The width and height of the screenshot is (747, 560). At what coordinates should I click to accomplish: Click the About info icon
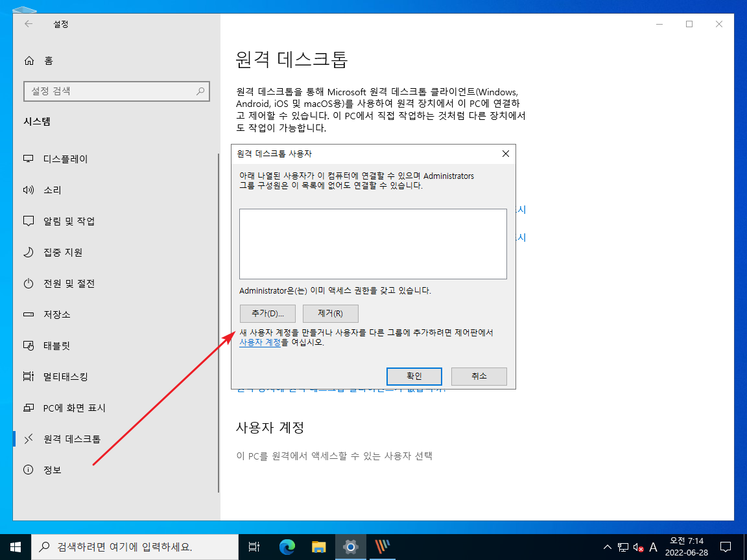tap(29, 470)
